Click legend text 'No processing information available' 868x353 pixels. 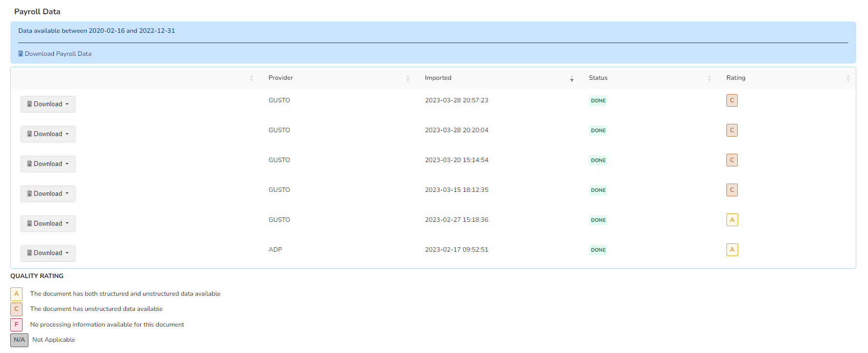coord(107,325)
